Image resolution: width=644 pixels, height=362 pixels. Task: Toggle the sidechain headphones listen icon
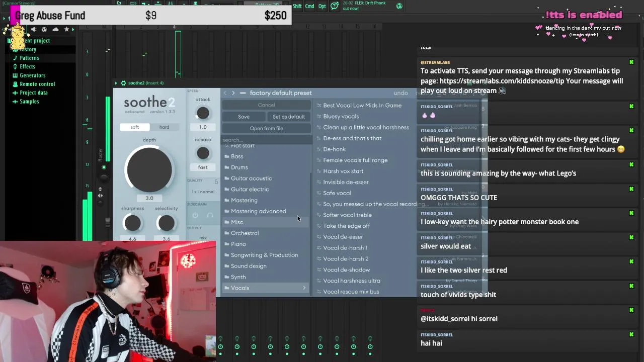210,215
